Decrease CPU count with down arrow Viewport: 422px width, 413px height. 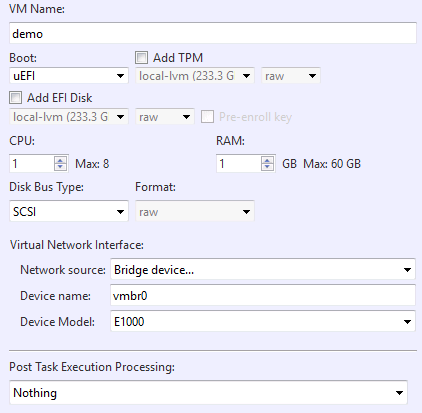[60, 167]
